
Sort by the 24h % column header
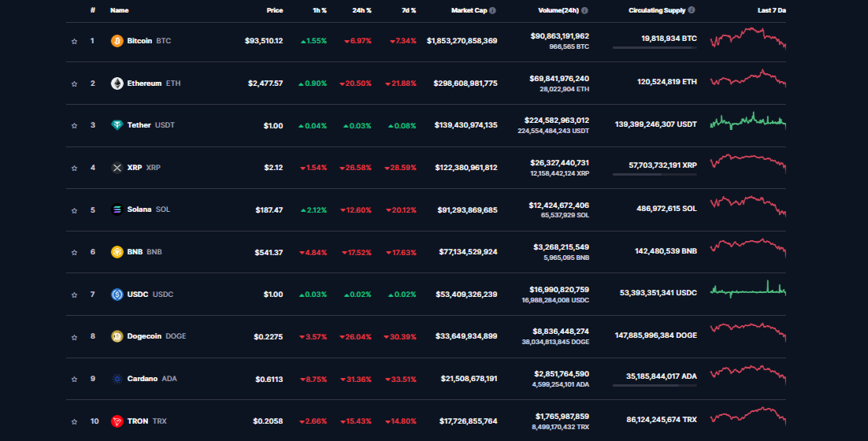point(362,10)
